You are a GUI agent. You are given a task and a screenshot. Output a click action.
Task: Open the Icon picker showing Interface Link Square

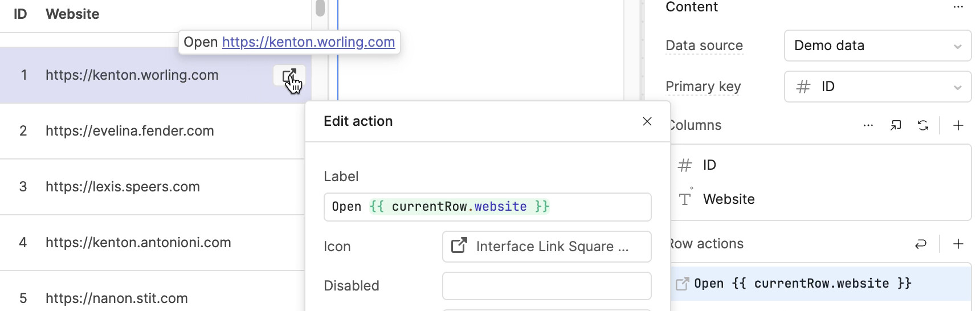[x=546, y=247]
